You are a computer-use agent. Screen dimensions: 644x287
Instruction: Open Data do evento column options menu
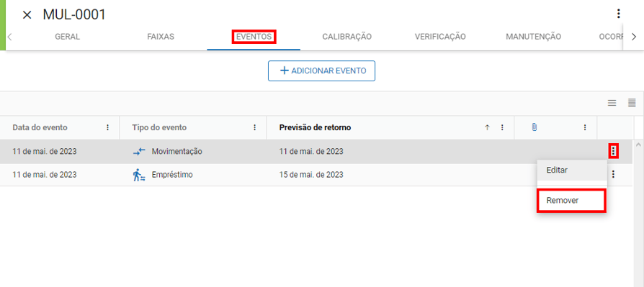[x=107, y=127]
